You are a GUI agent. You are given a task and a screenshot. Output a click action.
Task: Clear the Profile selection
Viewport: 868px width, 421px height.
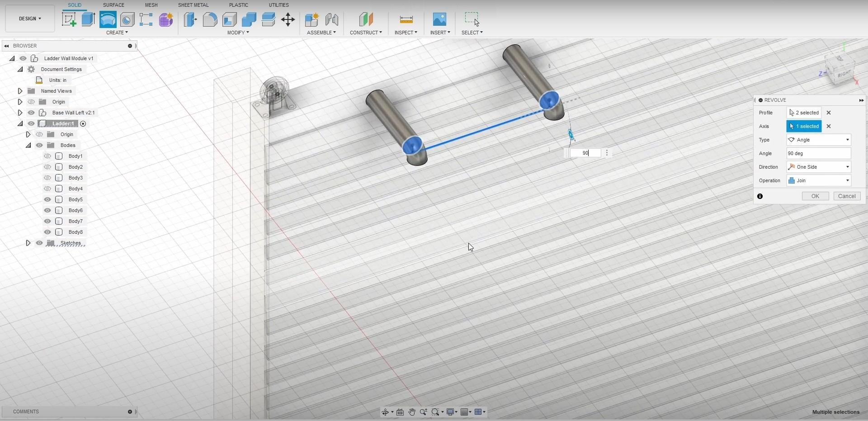point(829,113)
